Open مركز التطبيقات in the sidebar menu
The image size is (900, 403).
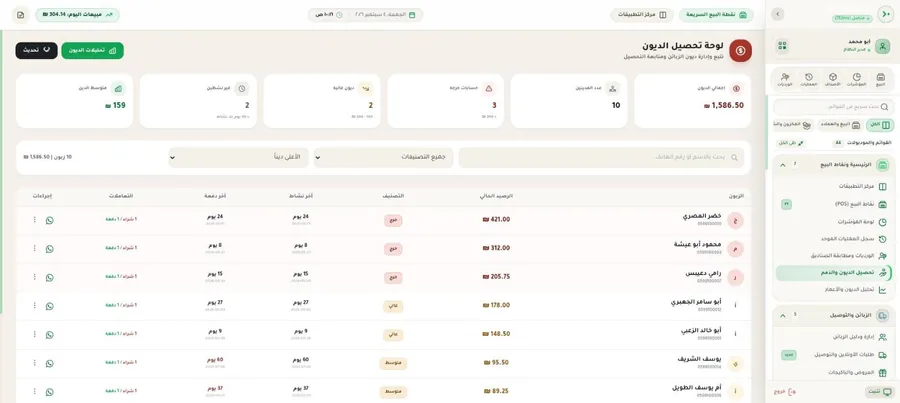(832, 187)
